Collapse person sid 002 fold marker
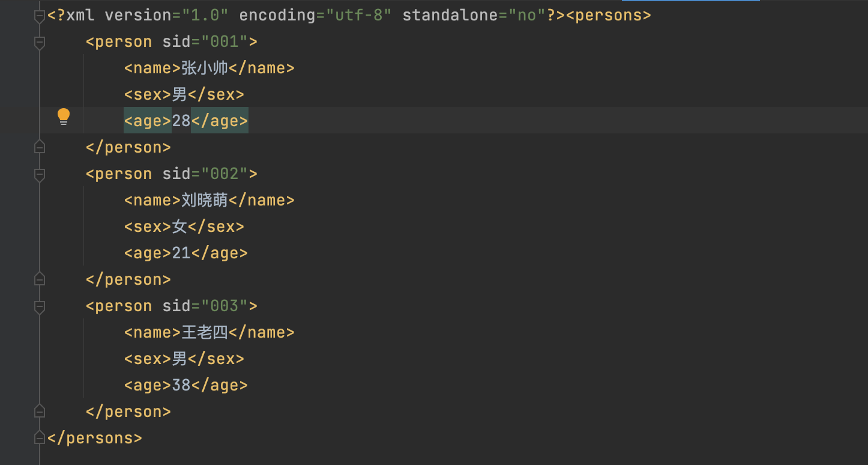Image resolution: width=868 pixels, height=465 pixels. pyautogui.click(x=40, y=175)
